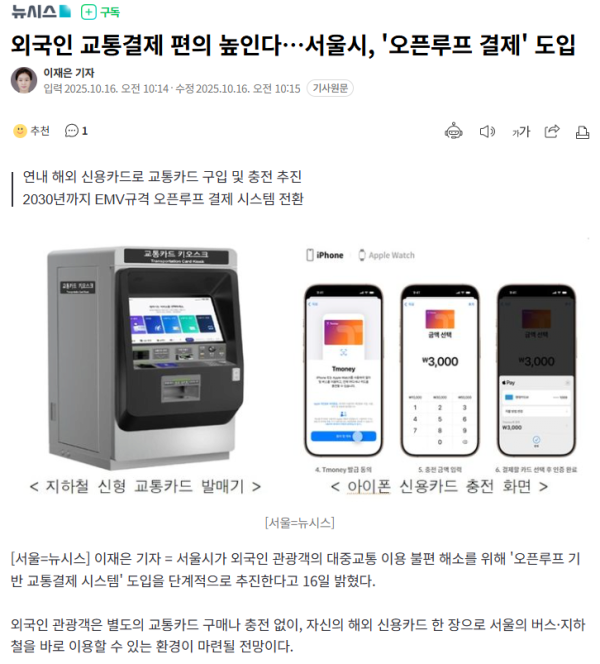Subscribe with the green 구독 button
600x664 pixels.
[x=100, y=12]
